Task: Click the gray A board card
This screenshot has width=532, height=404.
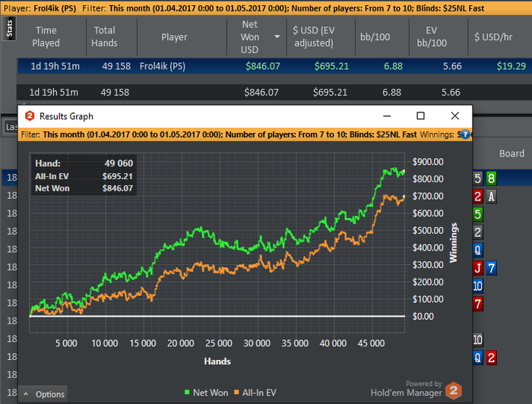Action: [491, 196]
